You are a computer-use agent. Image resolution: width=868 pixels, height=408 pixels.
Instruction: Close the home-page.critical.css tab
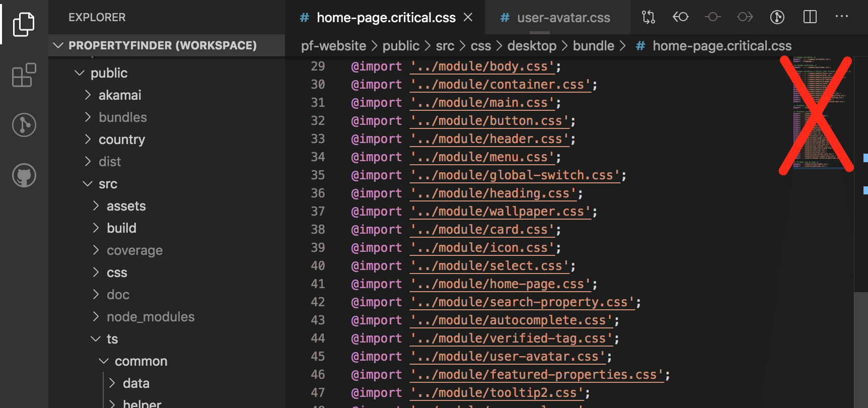coord(468,18)
